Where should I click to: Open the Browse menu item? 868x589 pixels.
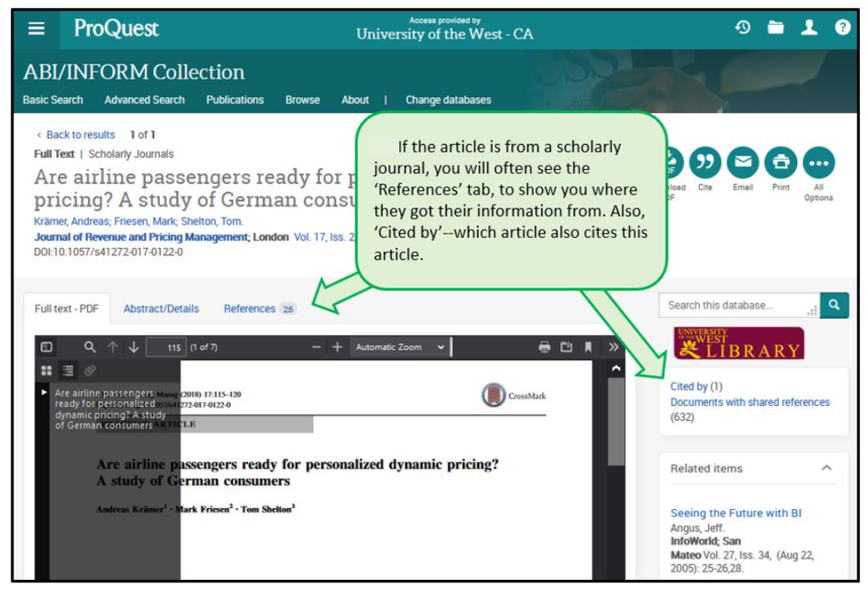tap(302, 100)
